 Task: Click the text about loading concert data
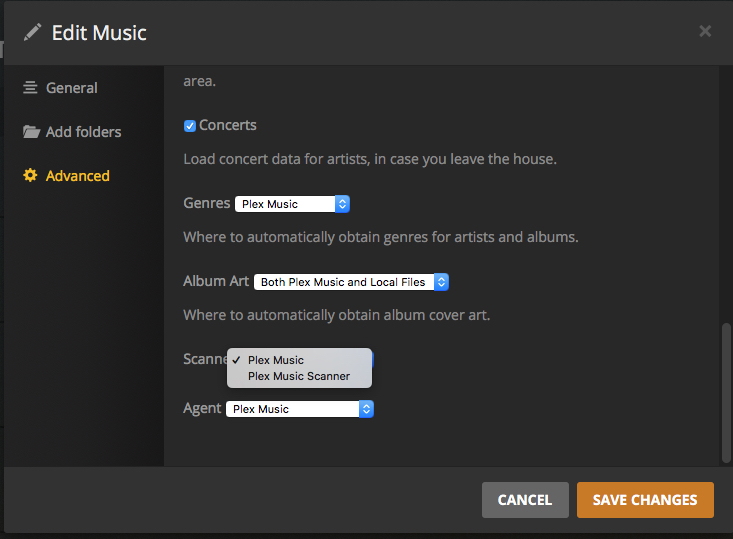coord(370,159)
